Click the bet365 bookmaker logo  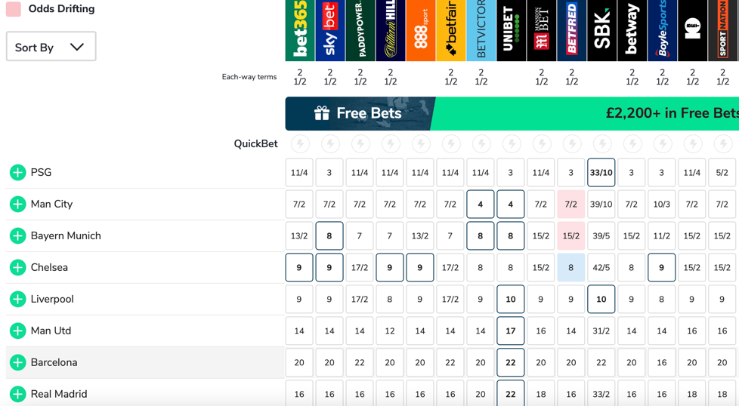coord(299,30)
